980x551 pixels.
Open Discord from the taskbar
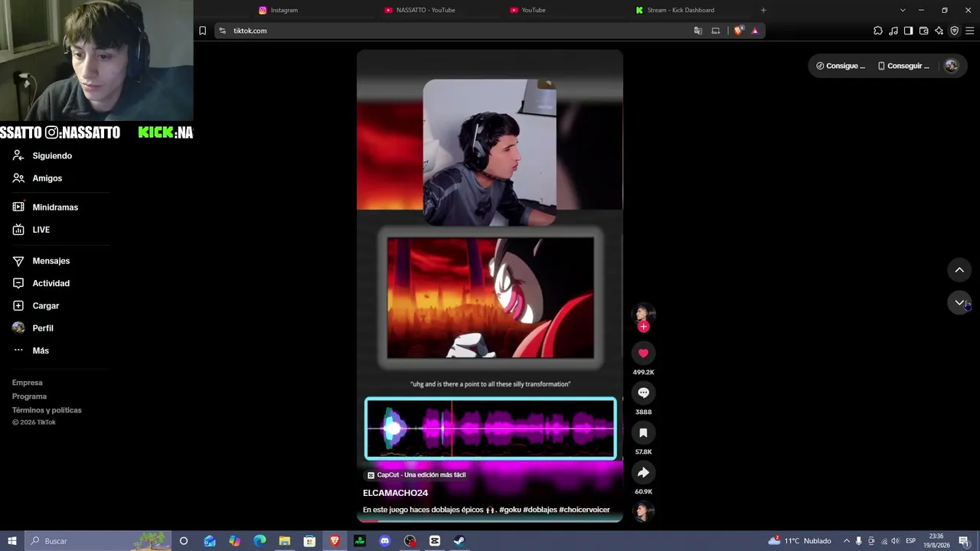click(x=385, y=541)
